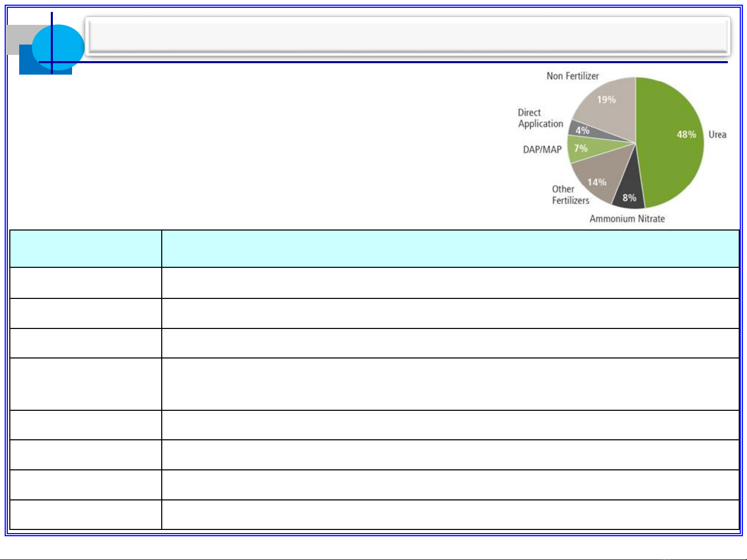Click the bottom table row's left cell
Viewport: 747px width, 560px height.
(86, 514)
